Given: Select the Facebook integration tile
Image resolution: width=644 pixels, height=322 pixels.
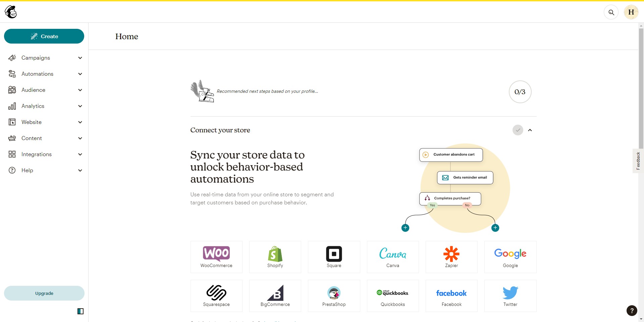Looking at the screenshot, I should [451, 296].
